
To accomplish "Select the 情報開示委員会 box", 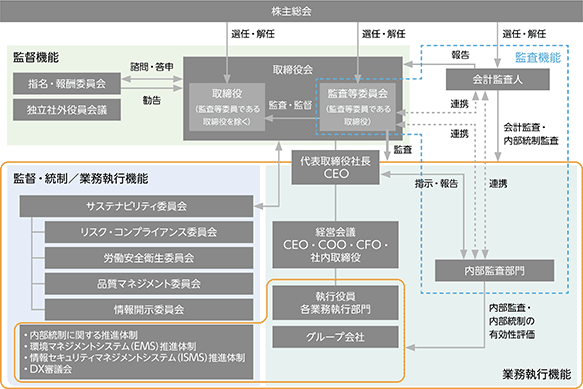I will [149, 309].
